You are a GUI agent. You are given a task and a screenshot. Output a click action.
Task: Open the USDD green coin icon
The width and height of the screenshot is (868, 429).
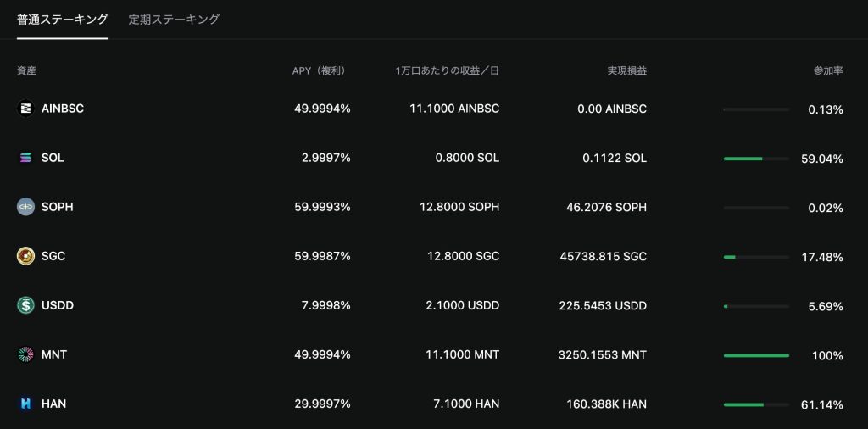pos(26,305)
